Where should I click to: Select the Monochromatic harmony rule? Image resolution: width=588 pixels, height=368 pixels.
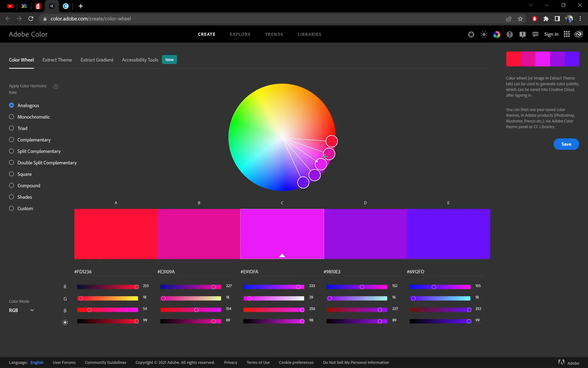(30, 117)
